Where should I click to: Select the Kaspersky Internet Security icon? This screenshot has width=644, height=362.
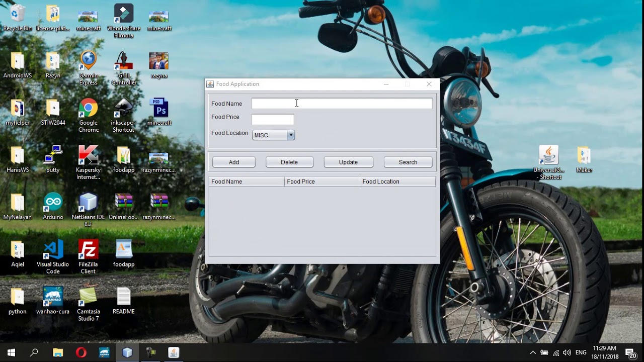tap(88, 163)
